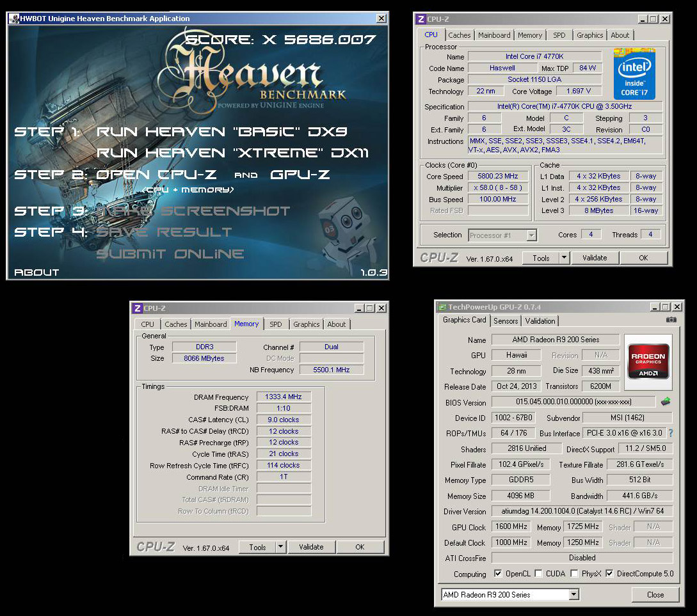This screenshot has height=616, width=697.
Task: Toggle the CUDA checkbox
Action: point(538,573)
